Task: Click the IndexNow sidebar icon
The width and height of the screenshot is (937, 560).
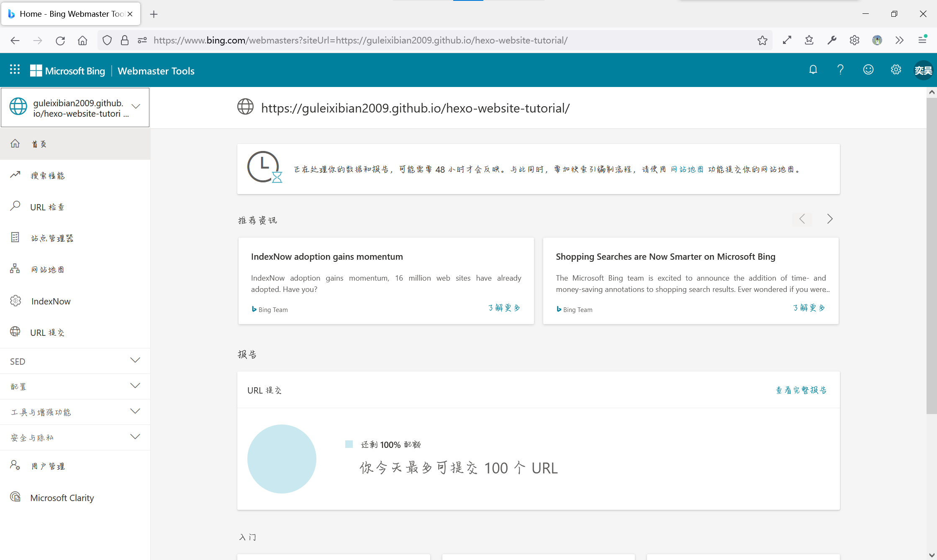Action: [15, 301]
